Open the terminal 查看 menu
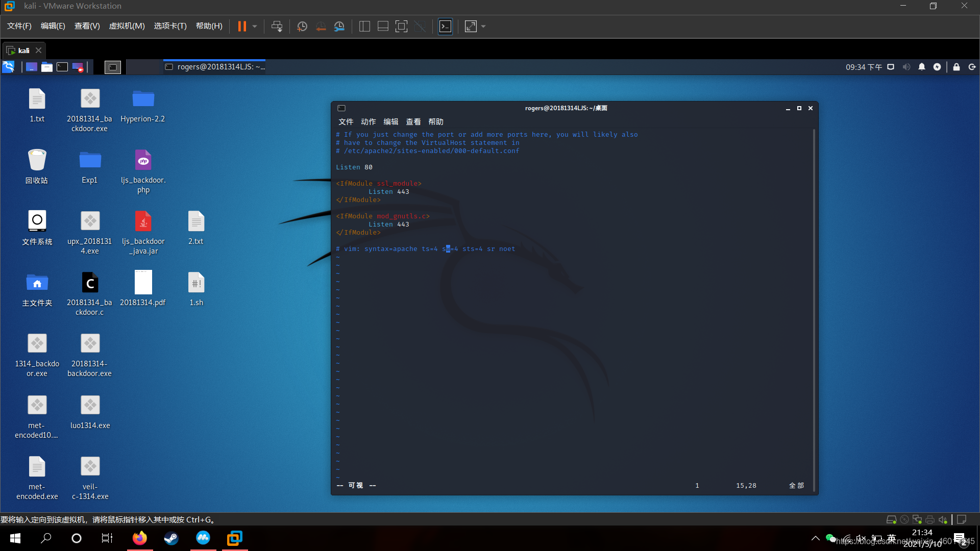This screenshot has width=980, height=551. 413,122
